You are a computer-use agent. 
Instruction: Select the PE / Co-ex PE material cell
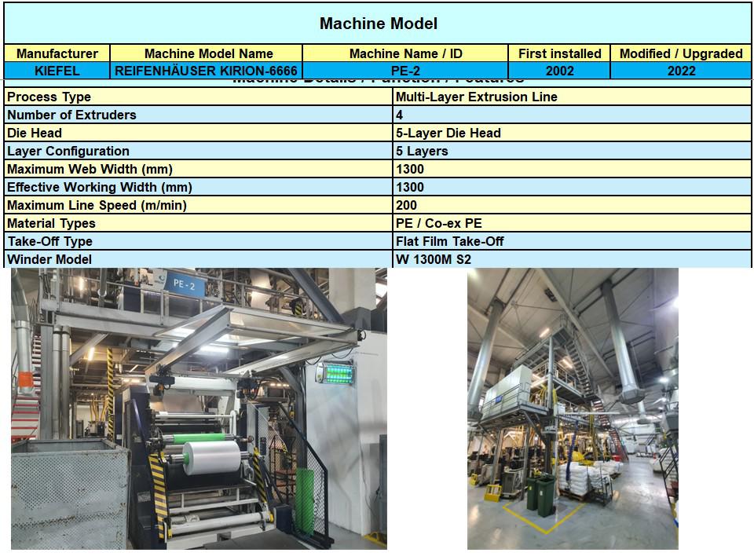point(572,223)
